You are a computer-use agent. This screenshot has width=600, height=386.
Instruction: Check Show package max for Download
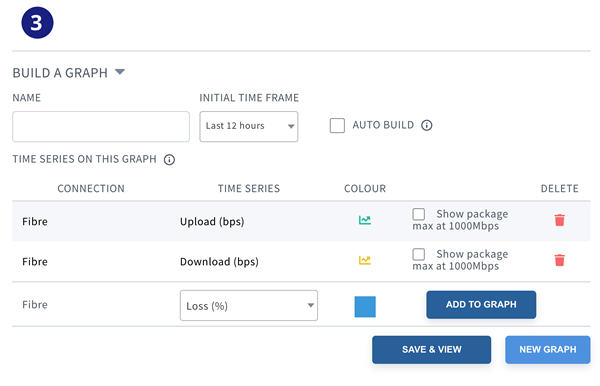pyautogui.click(x=419, y=254)
